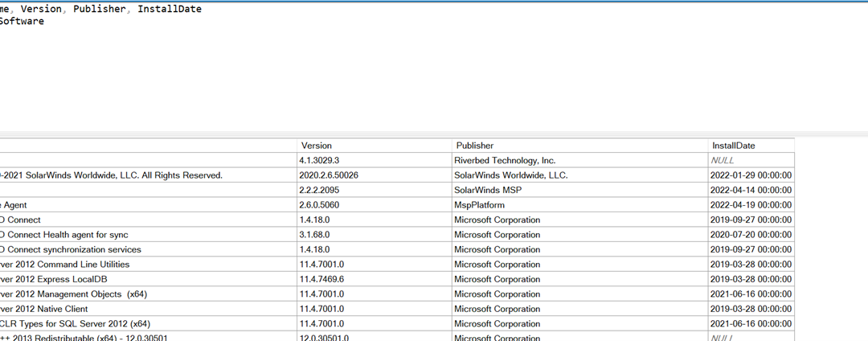This screenshot has width=868, height=341.
Task: Select SolarWinds Worldwide, LLC. publisher cell
Action: 579,175
